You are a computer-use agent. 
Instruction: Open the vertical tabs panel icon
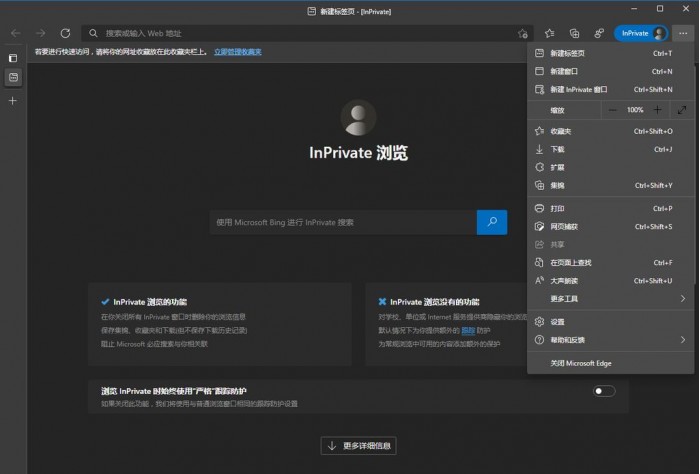pyautogui.click(x=13, y=58)
